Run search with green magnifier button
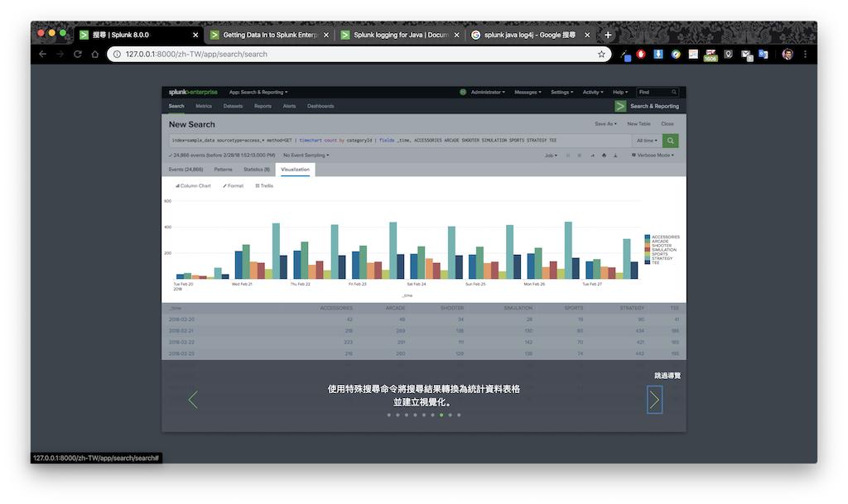The image size is (848, 504). point(670,141)
